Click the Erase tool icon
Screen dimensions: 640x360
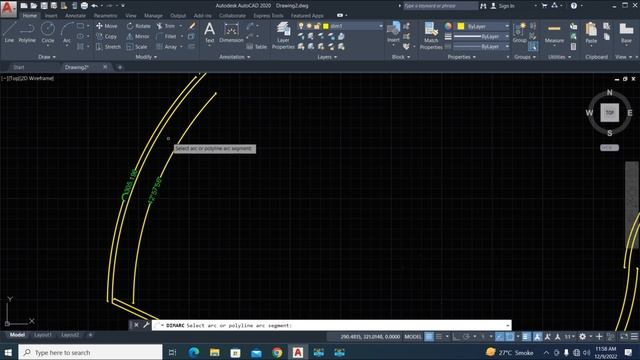click(x=192, y=26)
